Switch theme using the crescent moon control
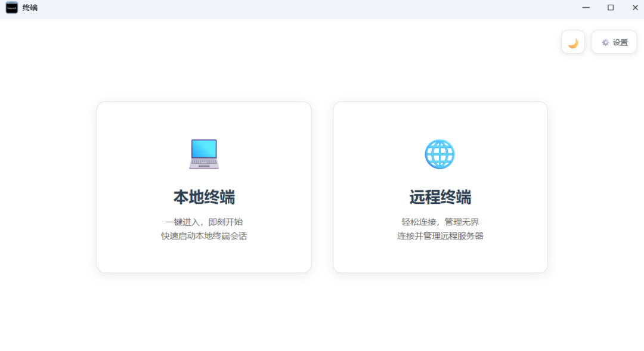The width and height of the screenshot is (644, 351). (x=572, y=42)
